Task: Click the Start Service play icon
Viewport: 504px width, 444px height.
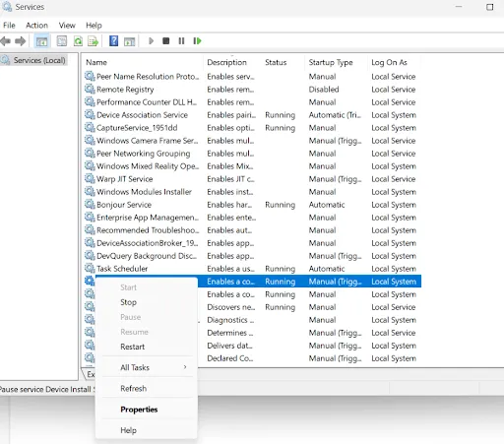Action: tap(151, 41)
